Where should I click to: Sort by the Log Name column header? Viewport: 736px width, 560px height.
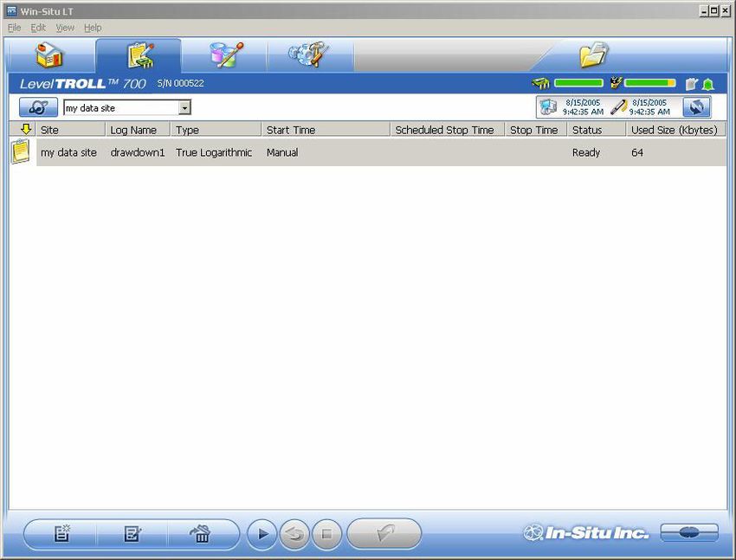[138, 130]
